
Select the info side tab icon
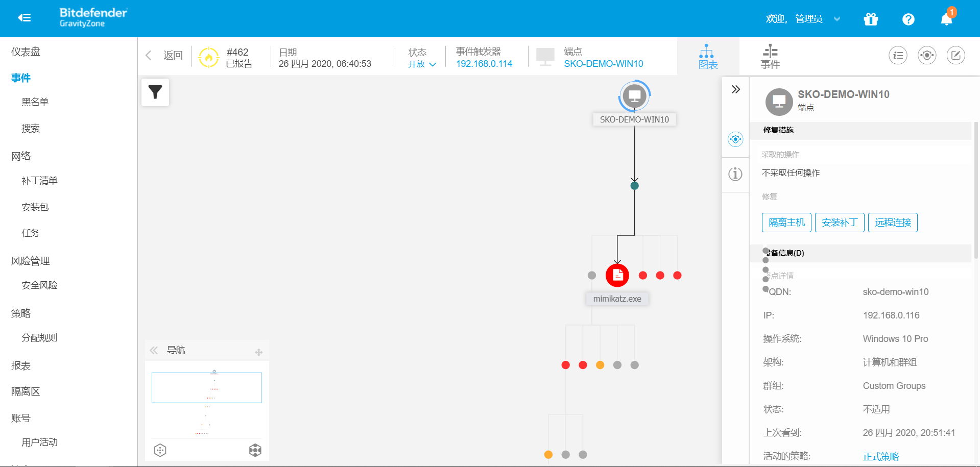tap(735, 174)
